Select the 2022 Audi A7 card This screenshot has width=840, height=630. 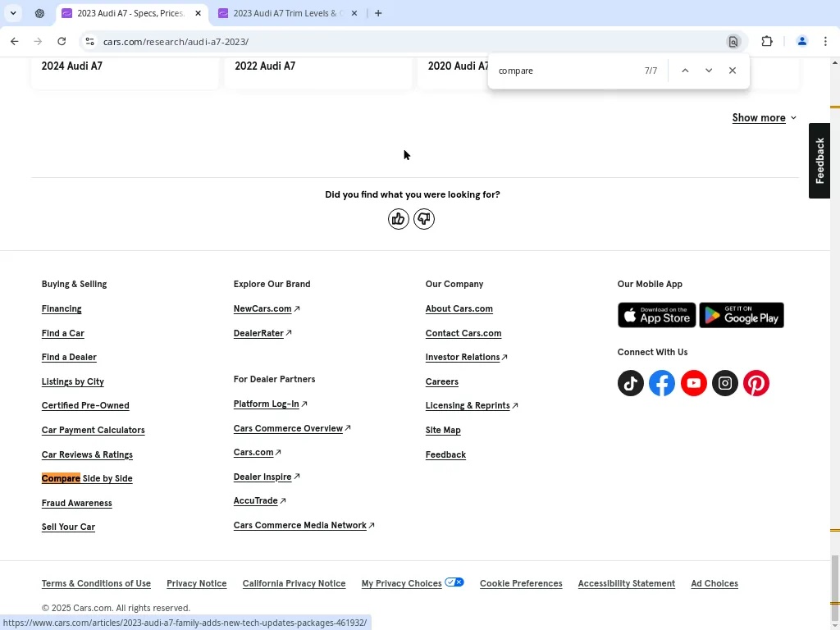318,72
